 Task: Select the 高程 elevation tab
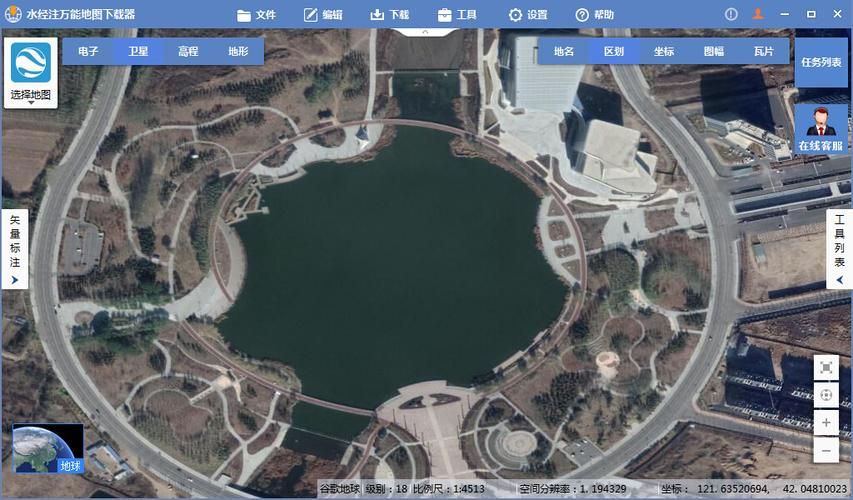188,52
